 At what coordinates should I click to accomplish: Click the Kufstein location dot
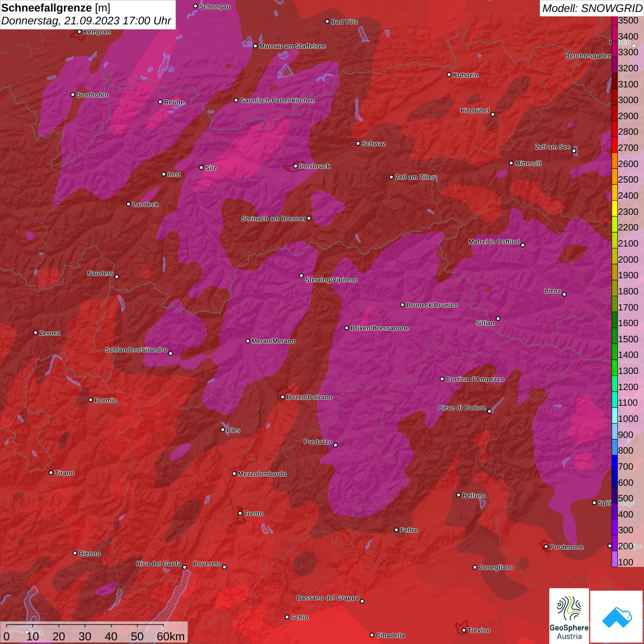tap(449, 75)
